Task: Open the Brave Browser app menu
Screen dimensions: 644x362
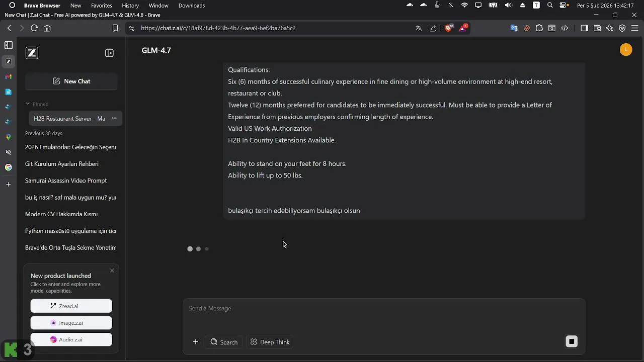Action: coord(42,6)
